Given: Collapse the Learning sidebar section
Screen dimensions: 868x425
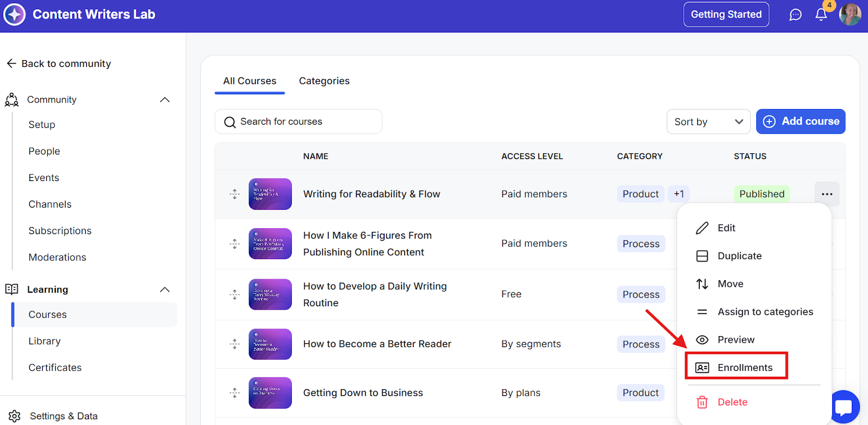Looking at the screenshot, I should 165,289.
